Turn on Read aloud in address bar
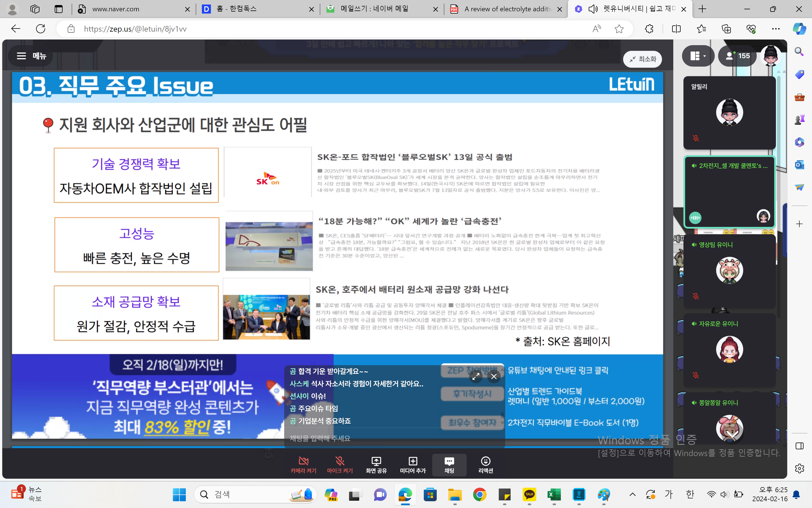The height and width of the screenshot is (508, 812). point(597,29)
